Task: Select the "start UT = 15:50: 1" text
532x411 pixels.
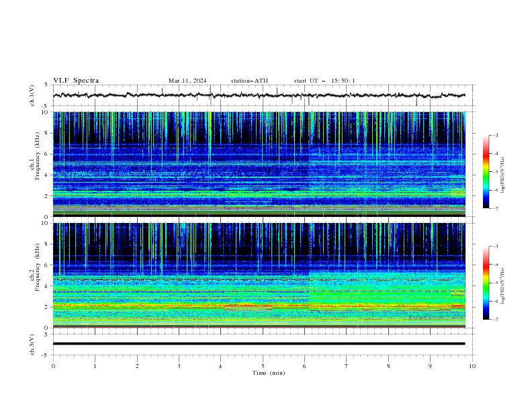Action: pos(324,81)
